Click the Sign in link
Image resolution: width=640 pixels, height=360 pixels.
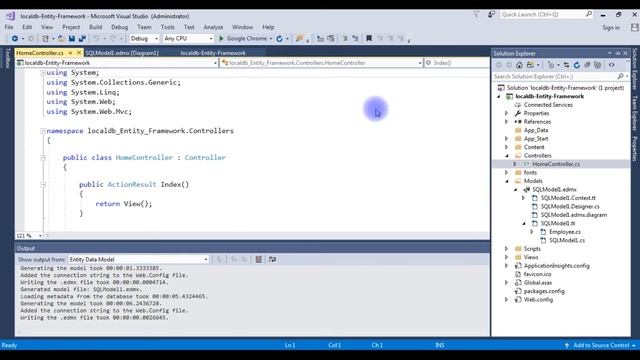(x=611, y=27)
